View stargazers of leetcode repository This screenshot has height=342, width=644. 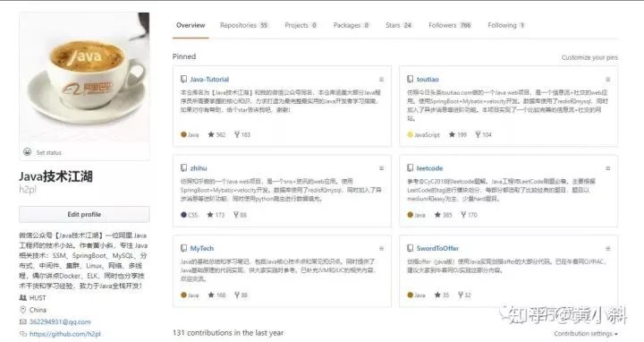443,215
